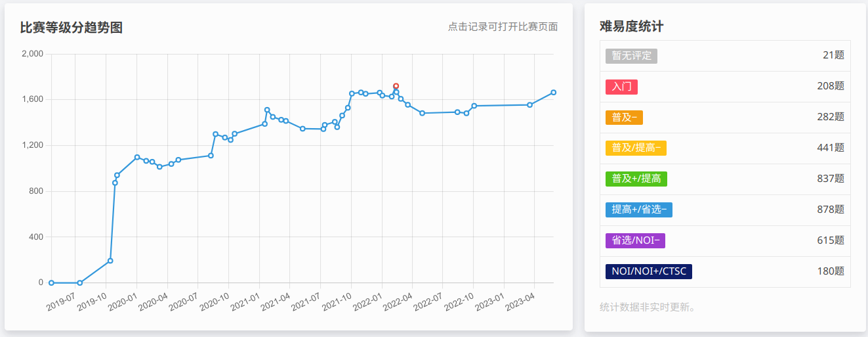Click the 统计数据非实时更新 footer note
The image size is (868, 337).
(x=647, y=307)
